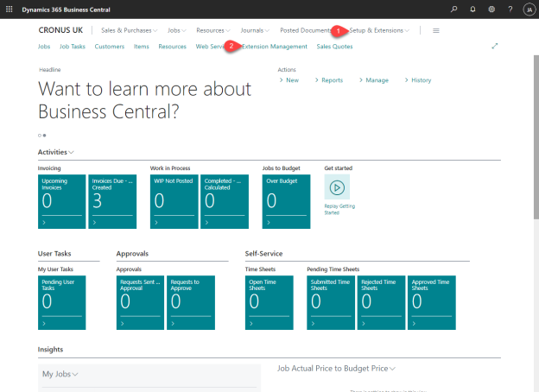Viewport: 539px width, 392px height.
Task: Click the Replay Getting Started play icon
Action: coord(337,187)
